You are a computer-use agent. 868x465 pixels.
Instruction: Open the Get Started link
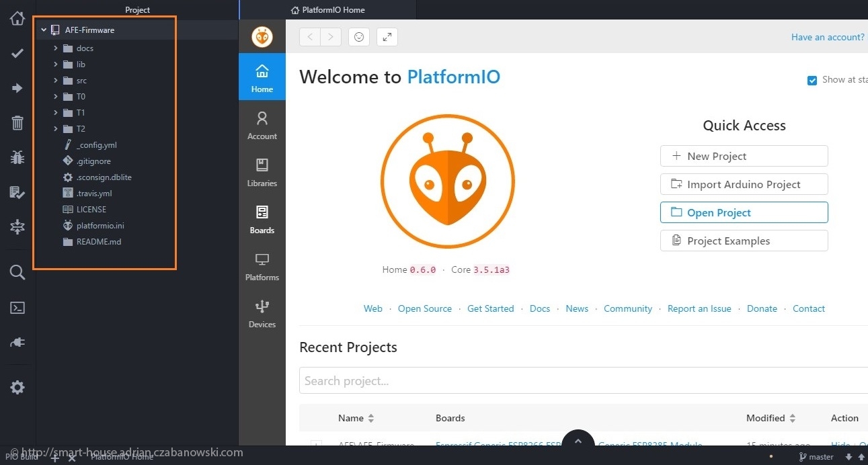click(491, 308)
